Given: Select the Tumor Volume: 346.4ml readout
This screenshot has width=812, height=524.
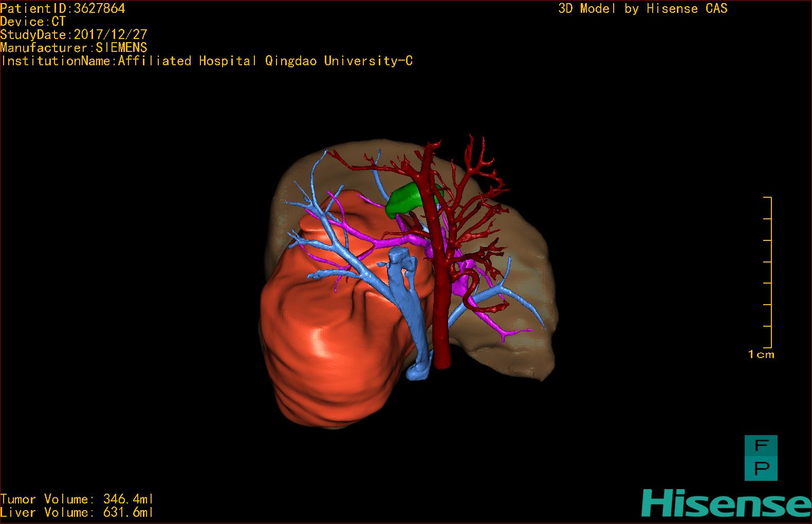Looking at the screenshot, I should tap(77, 499).
